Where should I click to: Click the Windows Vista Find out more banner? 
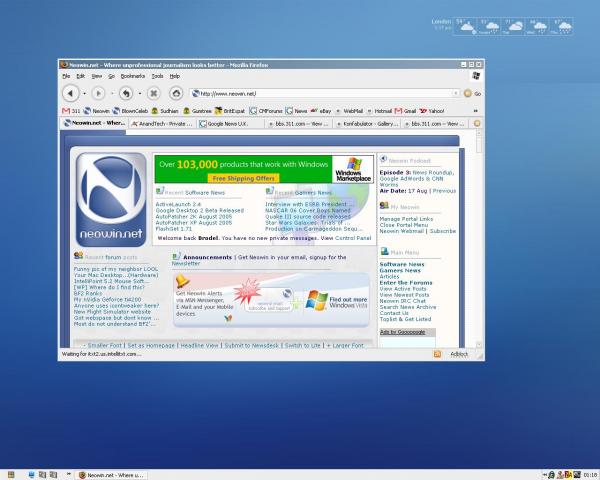click(337, 300)
